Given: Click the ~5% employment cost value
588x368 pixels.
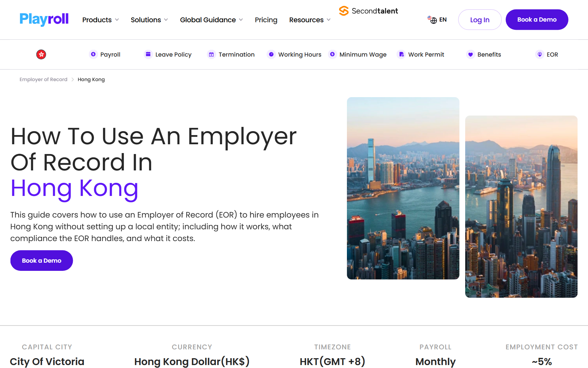Looking at the screenshot, I should 542,361.
